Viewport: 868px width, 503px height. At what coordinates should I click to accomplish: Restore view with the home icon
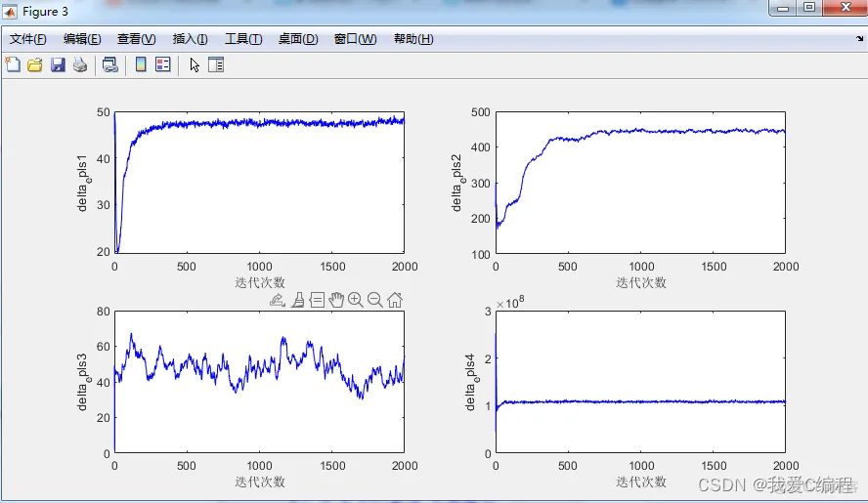click(395, 300)
